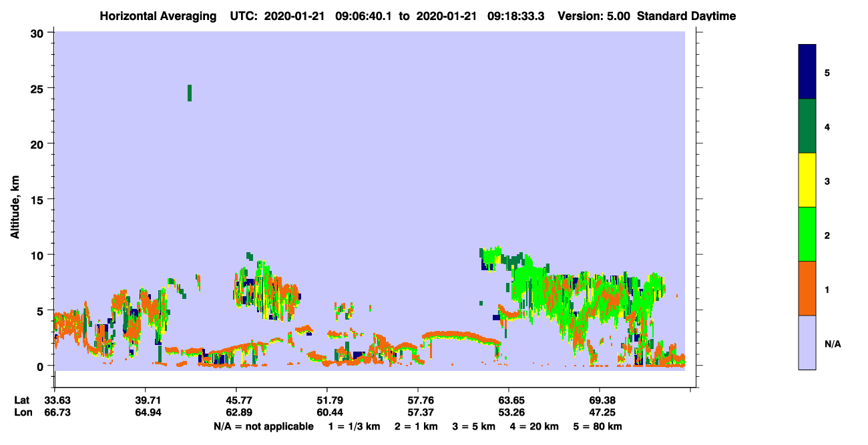Click the orange color bar segment labeled 1
The image size is (868, 445).
807,288
